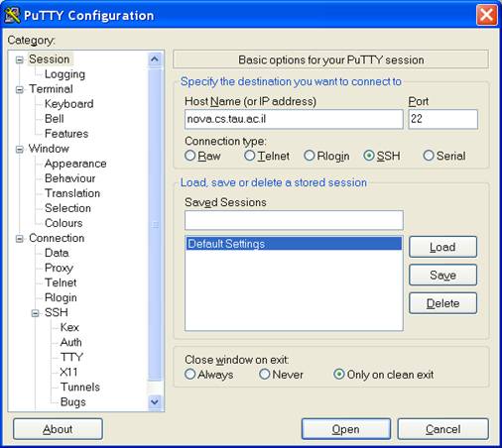The image size is (502, 448).
Task: Open the Auth category
Action: (70, 342)
